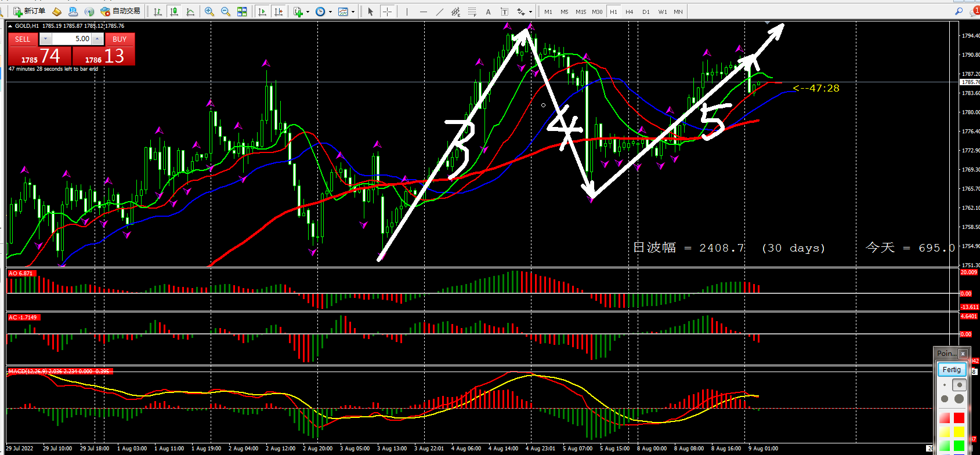The image size is (980, 455).
Task: Expand the periodicity clock dropdown arrow
Action: (x=330, y=12)
